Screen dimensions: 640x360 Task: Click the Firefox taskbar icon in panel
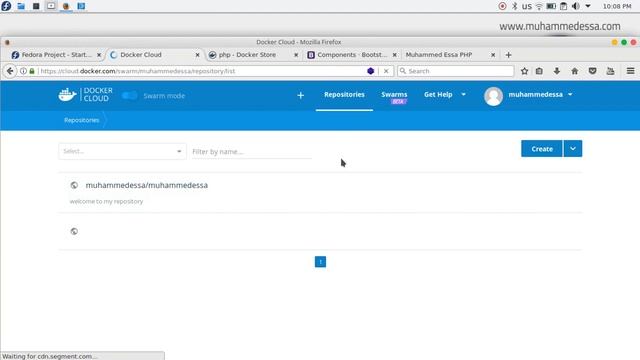point(66,6)
